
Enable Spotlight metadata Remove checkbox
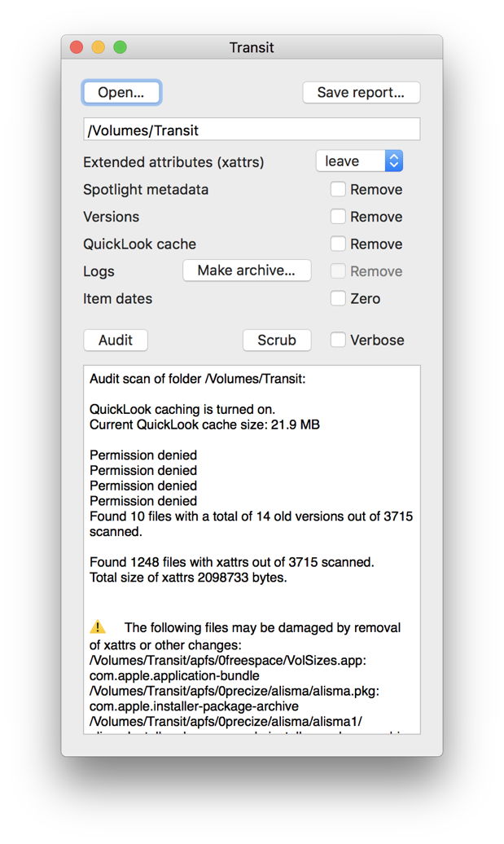338,190
